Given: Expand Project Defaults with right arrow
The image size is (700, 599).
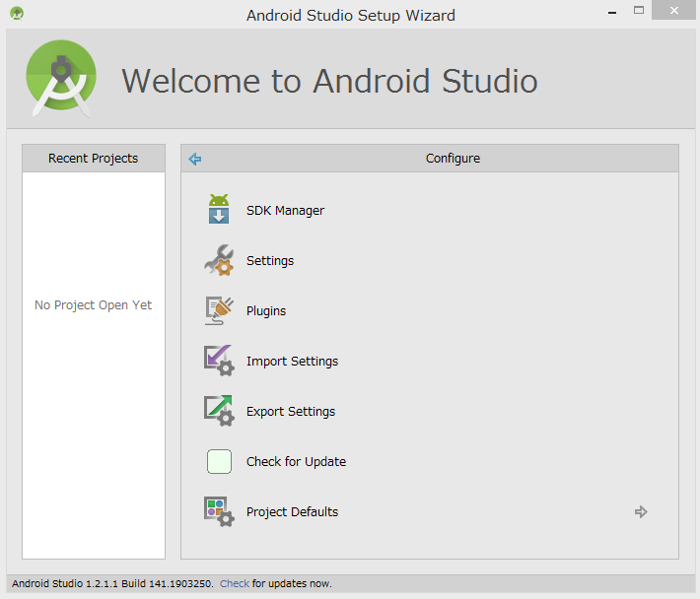Looking at the screenshot, I should (x=641, y=511).
